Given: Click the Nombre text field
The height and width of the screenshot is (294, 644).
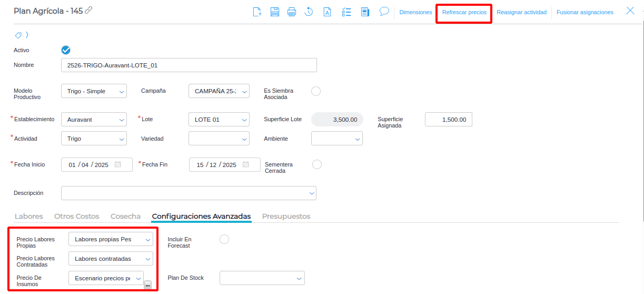Looking at the screenshot, I should pyautogui.click(x=189, y=65).
